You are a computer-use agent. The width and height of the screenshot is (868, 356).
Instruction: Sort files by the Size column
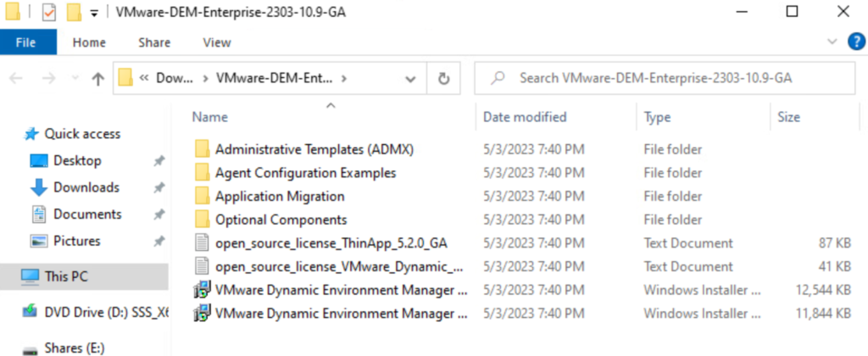[788, 117]
